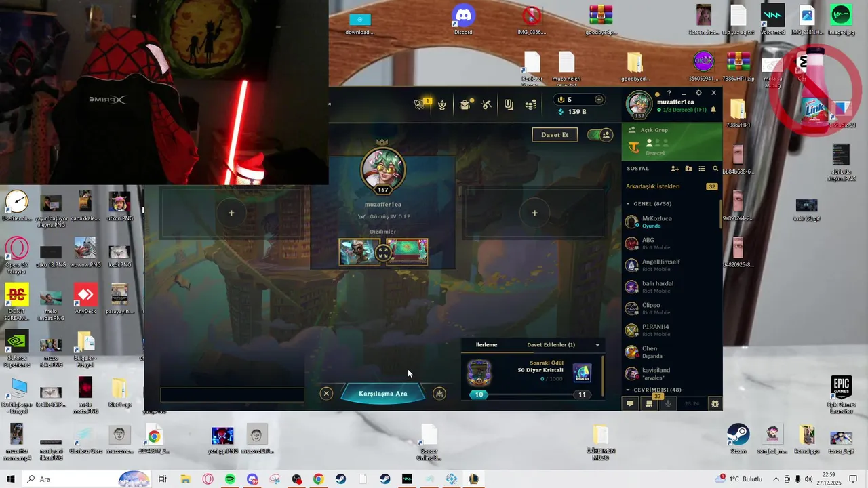Open the help question mark icon
The height and width of the screenshot is (488, 868).
click(669, 93)
